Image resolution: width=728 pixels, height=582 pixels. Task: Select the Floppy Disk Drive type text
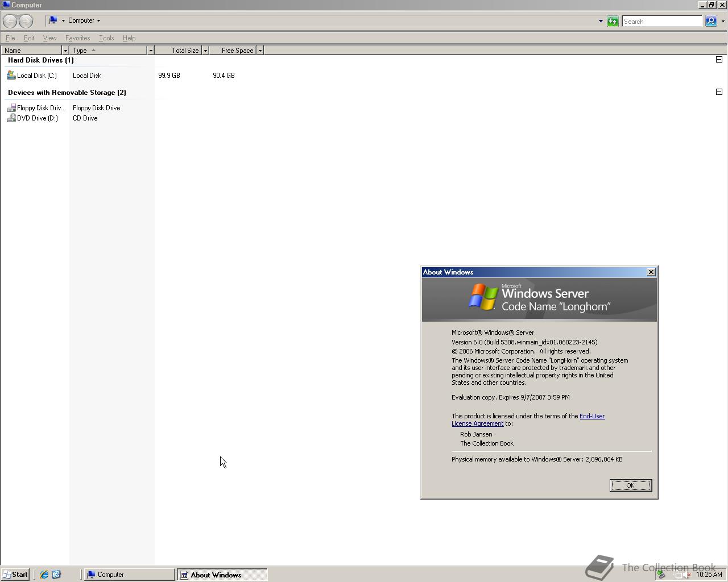tap(97, 108)
